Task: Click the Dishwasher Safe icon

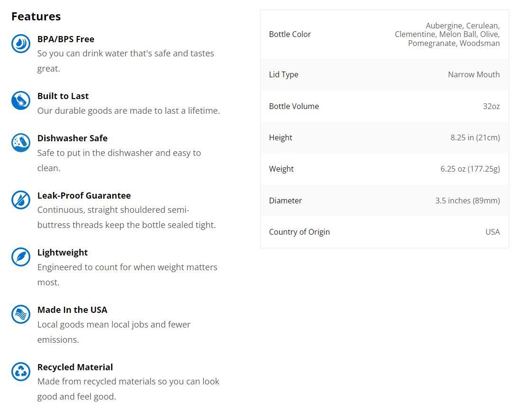Action: point(21,143)
